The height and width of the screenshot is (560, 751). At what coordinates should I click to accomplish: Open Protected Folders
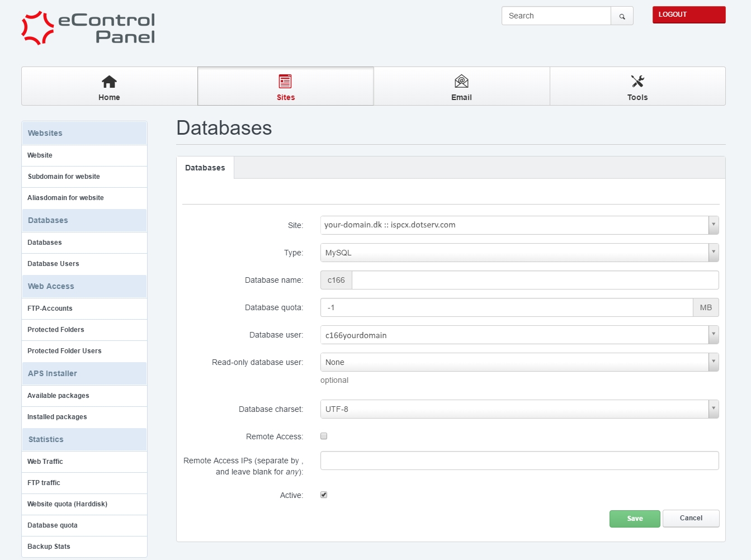(84, 330)
